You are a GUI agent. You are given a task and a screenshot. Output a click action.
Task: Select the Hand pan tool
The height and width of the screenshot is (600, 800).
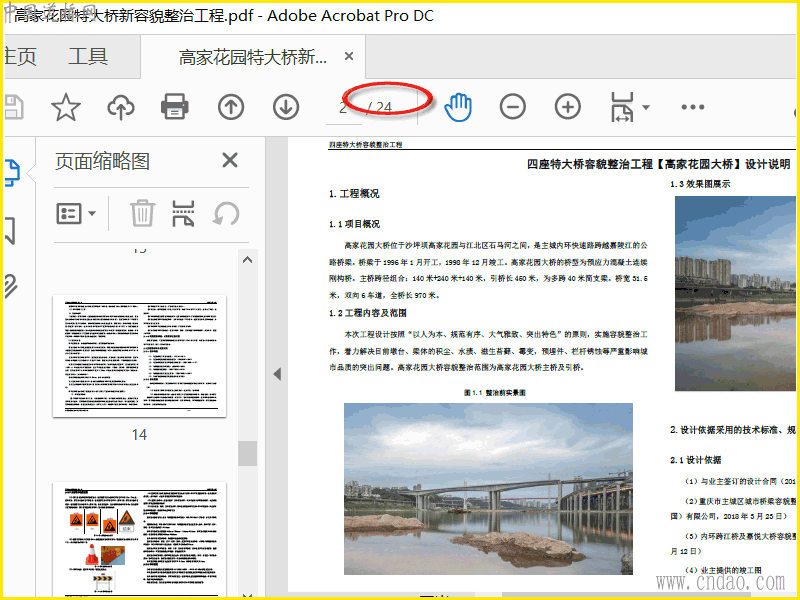458,107
